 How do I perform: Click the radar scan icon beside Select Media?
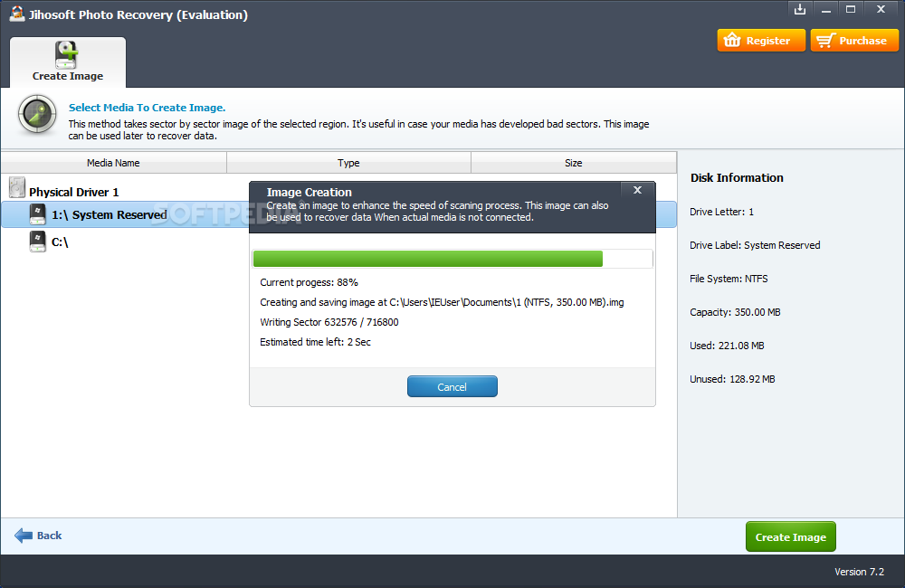37,114
